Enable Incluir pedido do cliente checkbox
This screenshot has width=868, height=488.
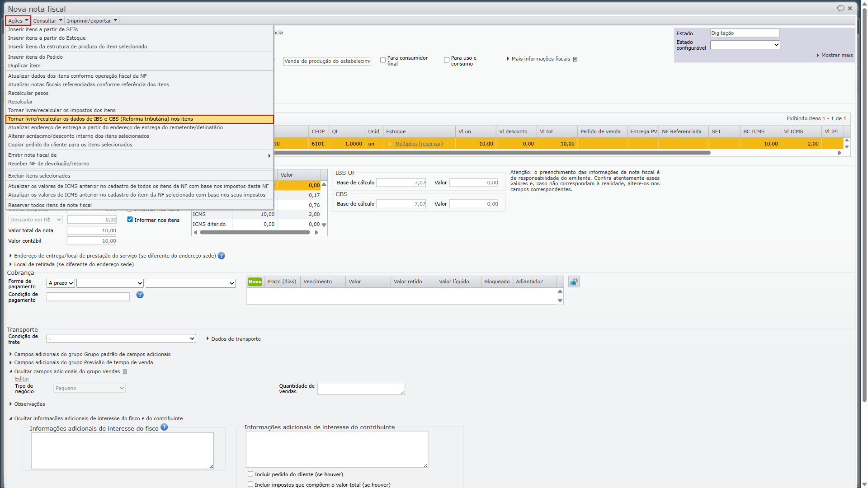250,474
